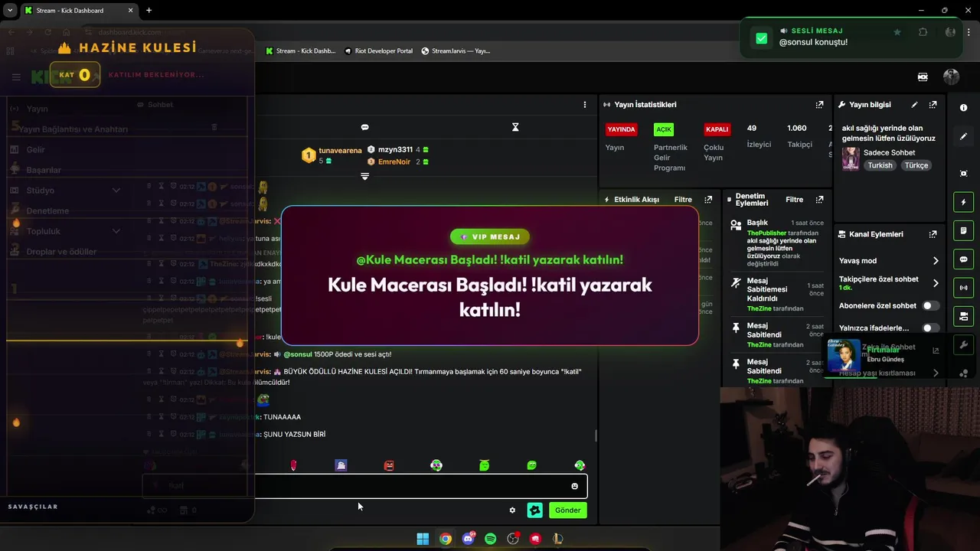Screen dimensions: 980x551
Task: Click the Türkçe language tag
Action: point(916,165)
